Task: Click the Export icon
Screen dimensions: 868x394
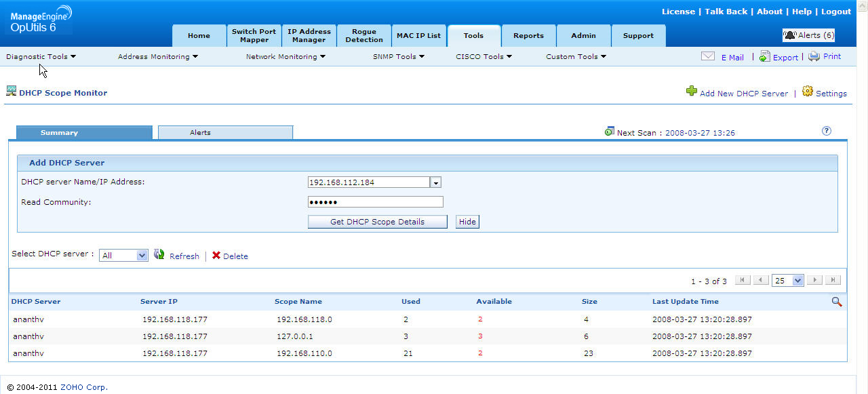Action: tap(764, 57)
